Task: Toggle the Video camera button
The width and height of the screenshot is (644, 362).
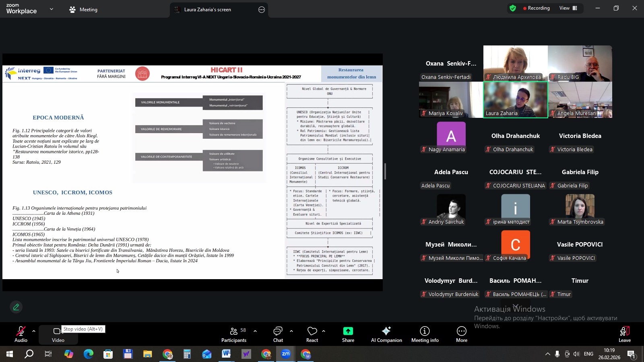Action: point(58,334)
